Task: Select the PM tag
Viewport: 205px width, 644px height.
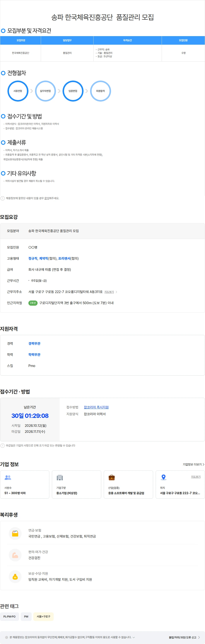Action: point(26,616)
